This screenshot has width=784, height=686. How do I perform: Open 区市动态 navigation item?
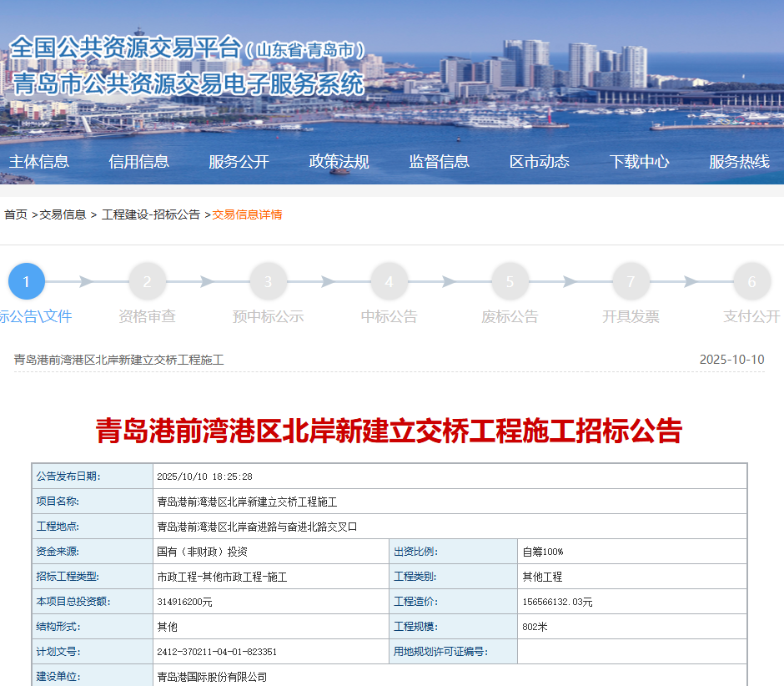(540, 162)
